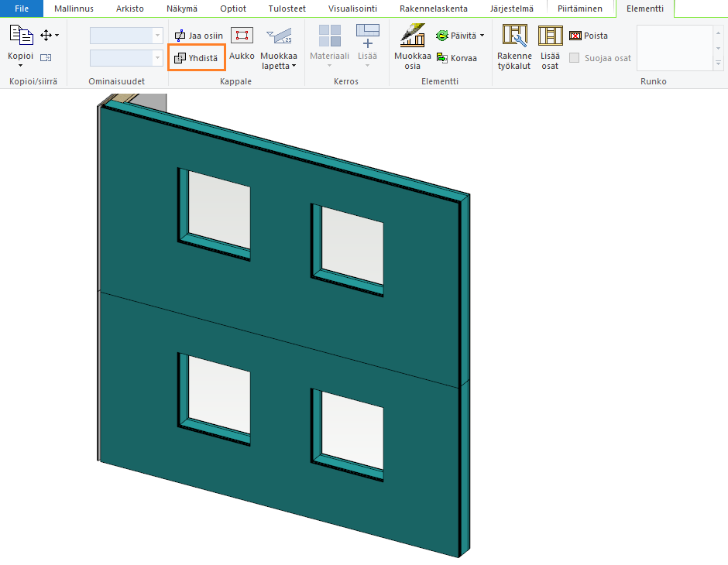Click the Yhdistä (combine) tool
This screenshot has width=728, height=565.
[196, 58]
